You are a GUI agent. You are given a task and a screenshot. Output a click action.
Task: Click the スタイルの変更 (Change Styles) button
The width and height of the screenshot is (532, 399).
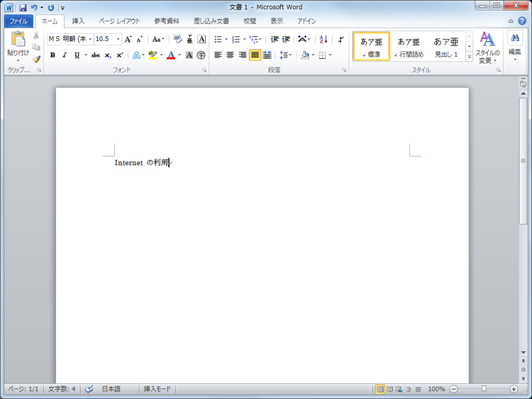coord(487,47)
